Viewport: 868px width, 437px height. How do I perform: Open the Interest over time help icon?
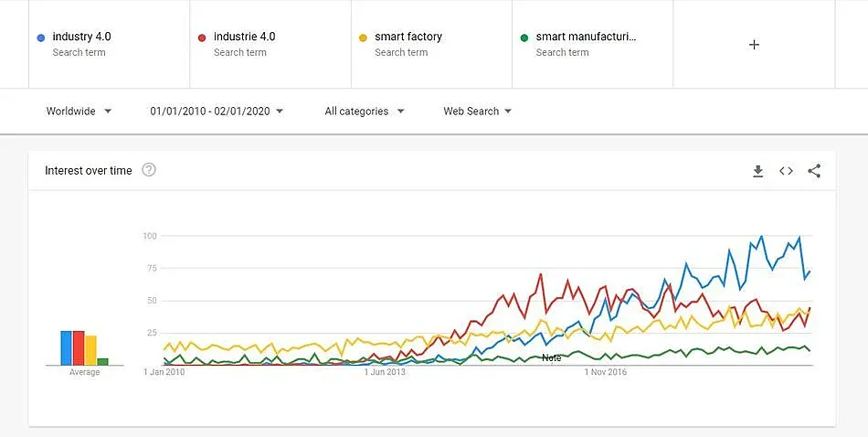[x=149, y=170]
